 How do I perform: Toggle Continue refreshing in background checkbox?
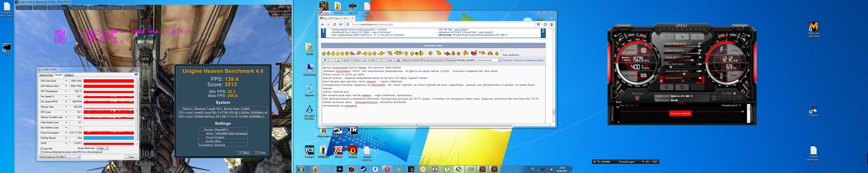(x=42, y=152)
